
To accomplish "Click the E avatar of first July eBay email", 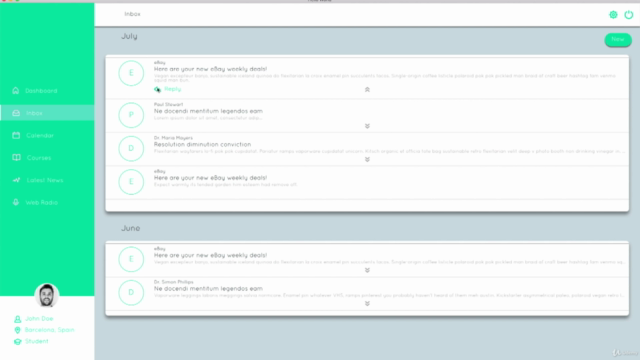I will tap(131, 73).
